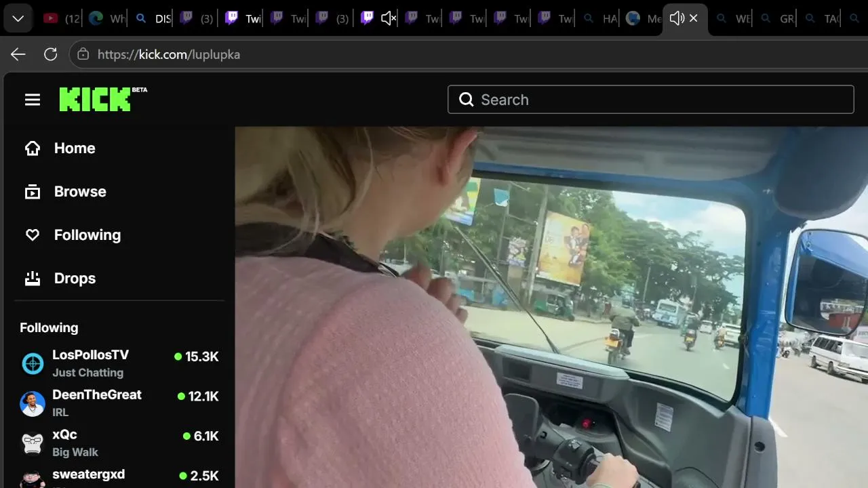Open LosPollosTV's Just Chatting stream
The image size is (868, 488).
(119, 363)
